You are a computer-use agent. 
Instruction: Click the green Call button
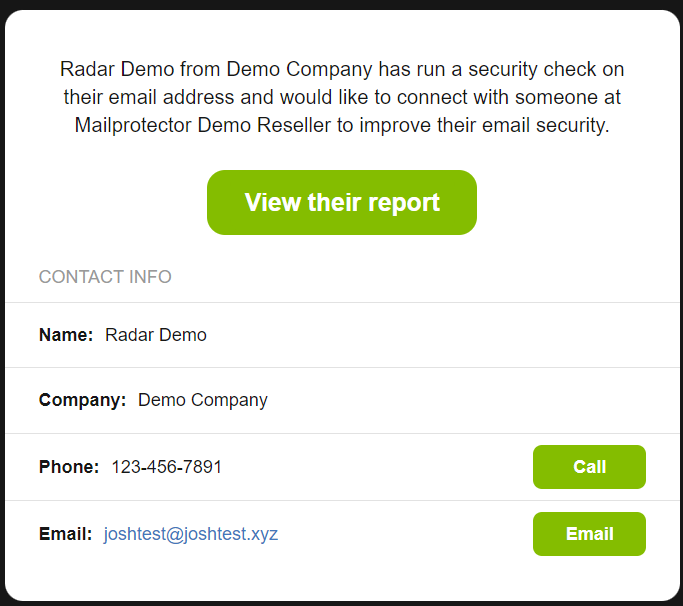pyautogui.click(x=589, y=467)
